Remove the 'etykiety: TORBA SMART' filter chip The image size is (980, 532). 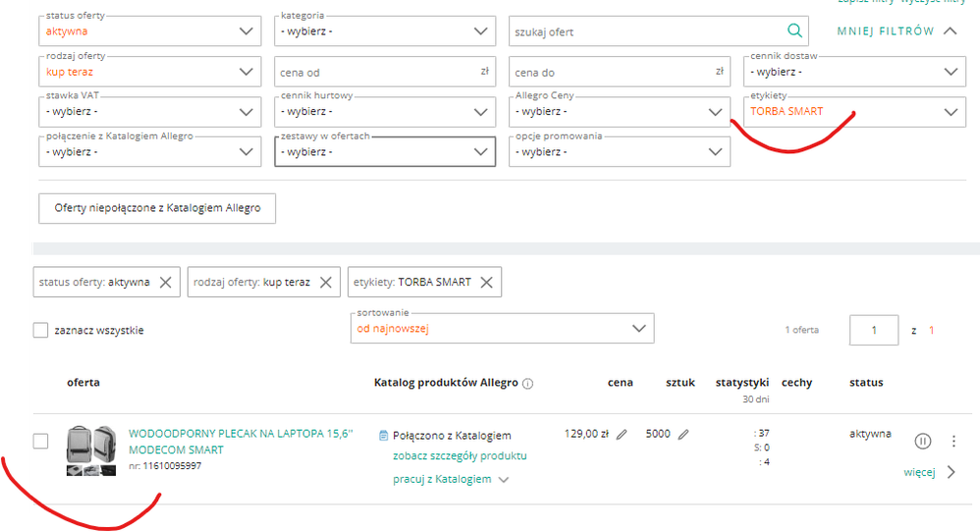(486, 283)
